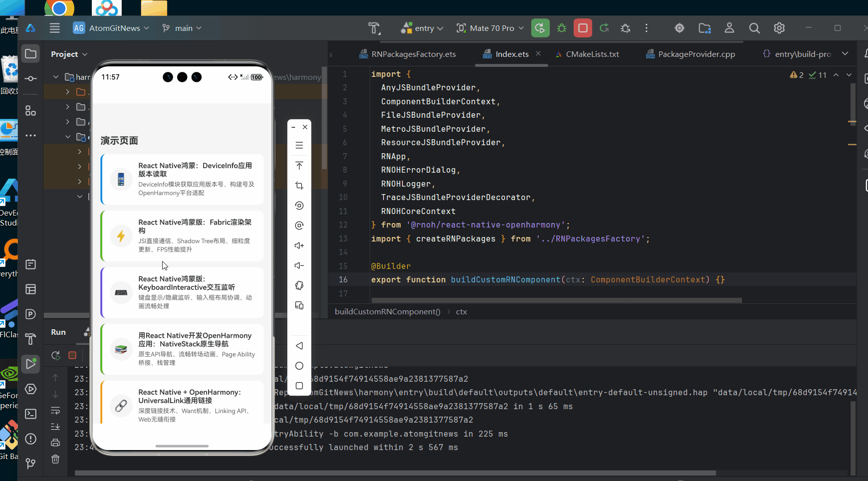This screenshot has height=481, width=868.
Task: Open the project structure folder icon in toolbar
Action: (x=704, y=28)
